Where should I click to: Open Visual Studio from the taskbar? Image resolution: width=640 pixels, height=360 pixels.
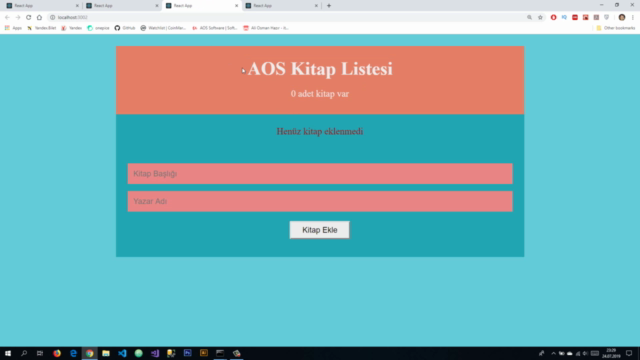click(155, 353)
